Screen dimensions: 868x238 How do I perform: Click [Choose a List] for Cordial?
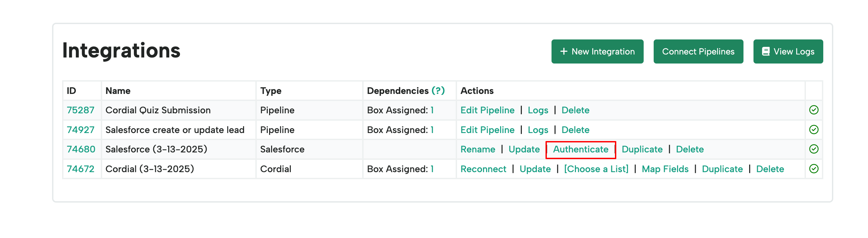(596, 169)
